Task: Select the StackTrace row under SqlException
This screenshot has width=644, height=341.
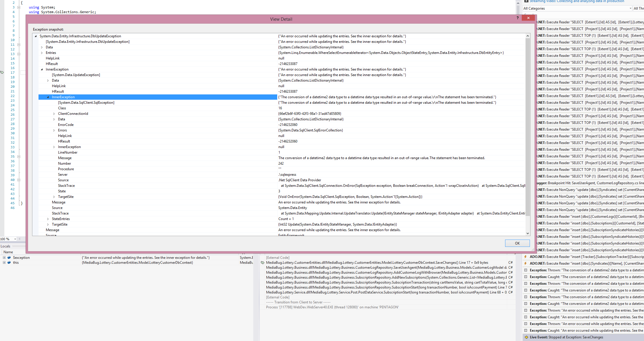Action: (x=67, y=186)
